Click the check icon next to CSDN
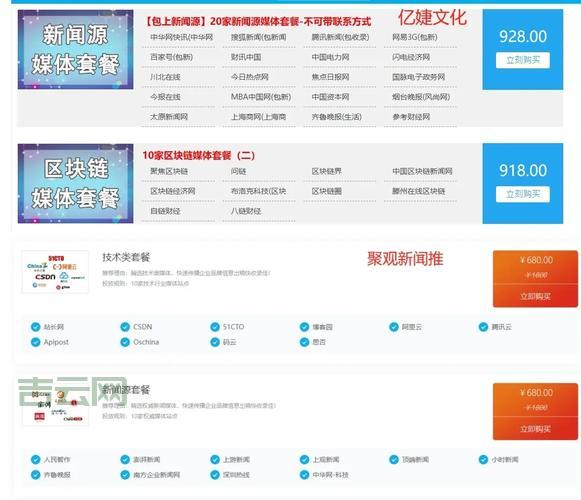This screenshot has height=500, width=581. (x=125, y=327)
